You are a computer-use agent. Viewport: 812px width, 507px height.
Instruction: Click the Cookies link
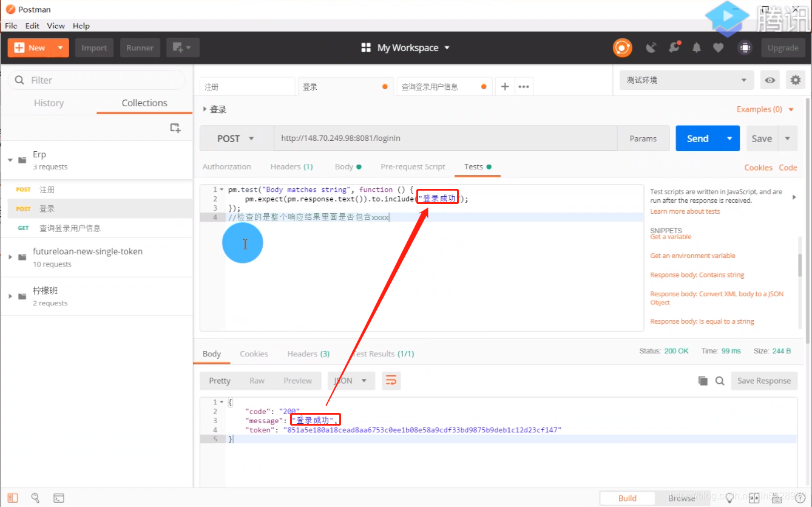click(x=759, y=168)
